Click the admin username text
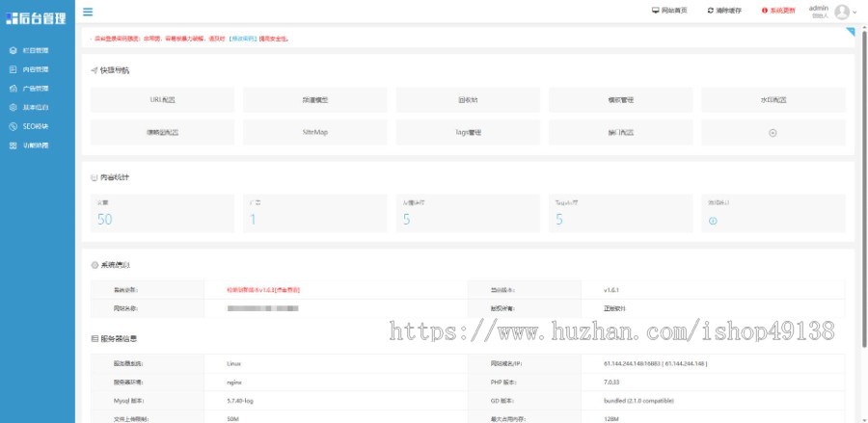Screen dimensions: 868x423 point(819,8)
